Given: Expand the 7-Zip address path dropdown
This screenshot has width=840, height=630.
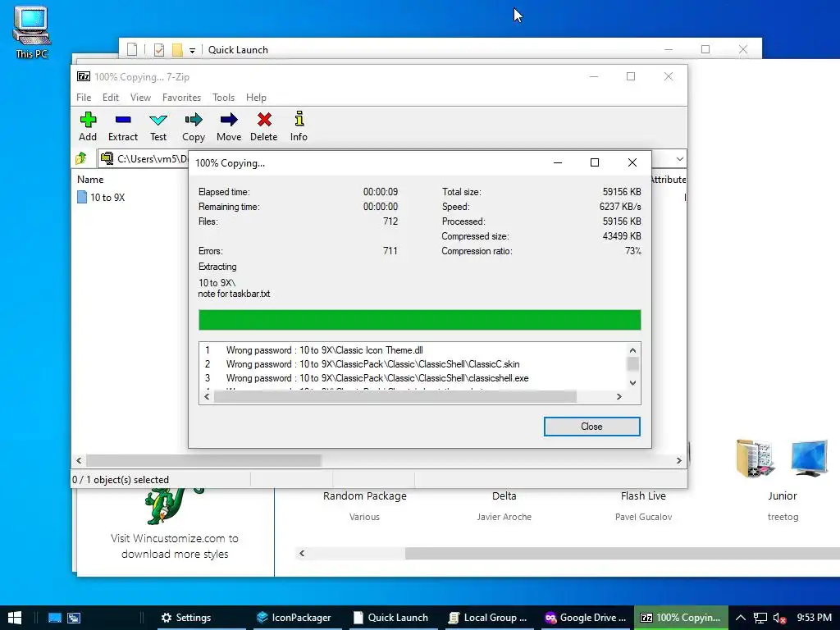Looking at the screenshot, I should tap(679, 159).
